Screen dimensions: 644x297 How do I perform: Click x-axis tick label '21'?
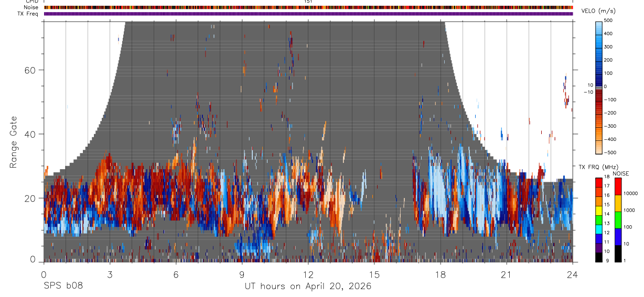(506, 275)
